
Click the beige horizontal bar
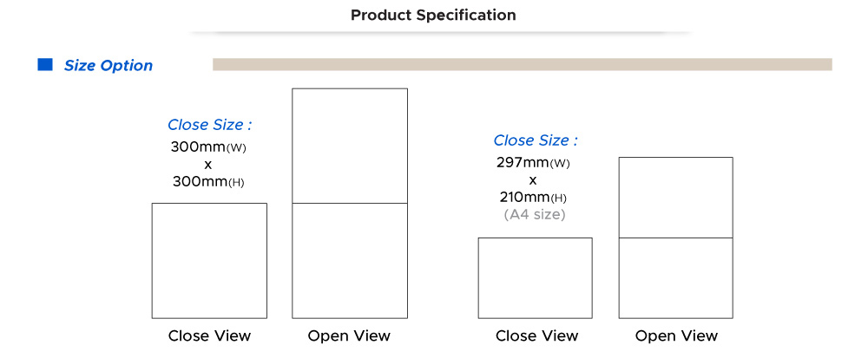(x=522, y=65)
